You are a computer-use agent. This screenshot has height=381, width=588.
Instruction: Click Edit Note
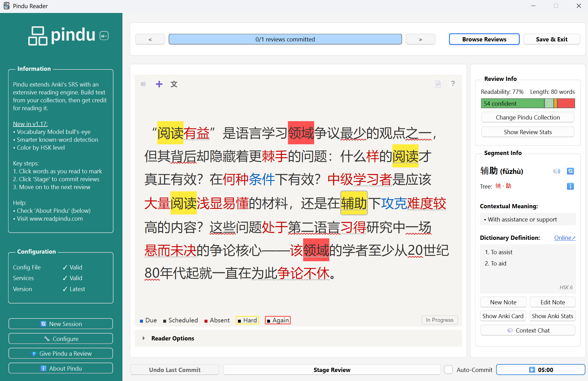point(553,302)
